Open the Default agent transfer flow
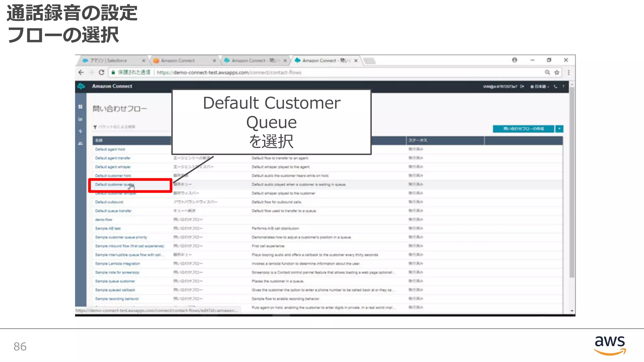This screenshot has height=362, width=644. pyautogui.click(x=113, y=158)
